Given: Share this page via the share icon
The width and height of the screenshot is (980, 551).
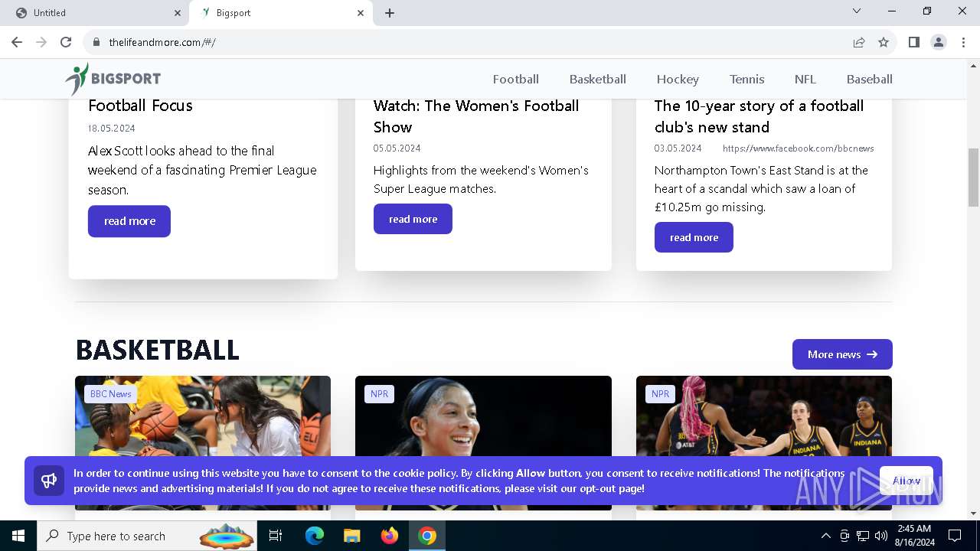Looking at the screenshot, I should click(x=859, y=42).
